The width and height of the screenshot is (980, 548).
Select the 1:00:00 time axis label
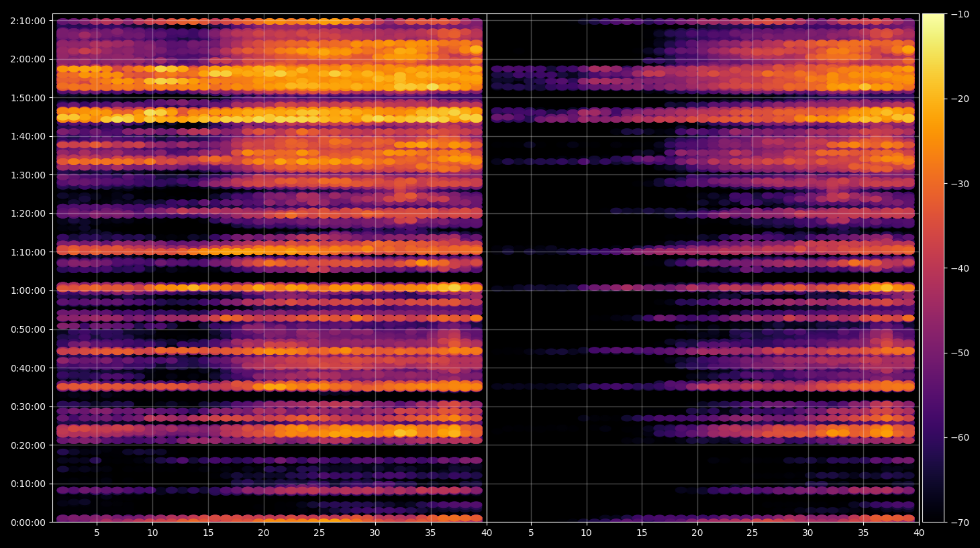(x=28, y=290)
